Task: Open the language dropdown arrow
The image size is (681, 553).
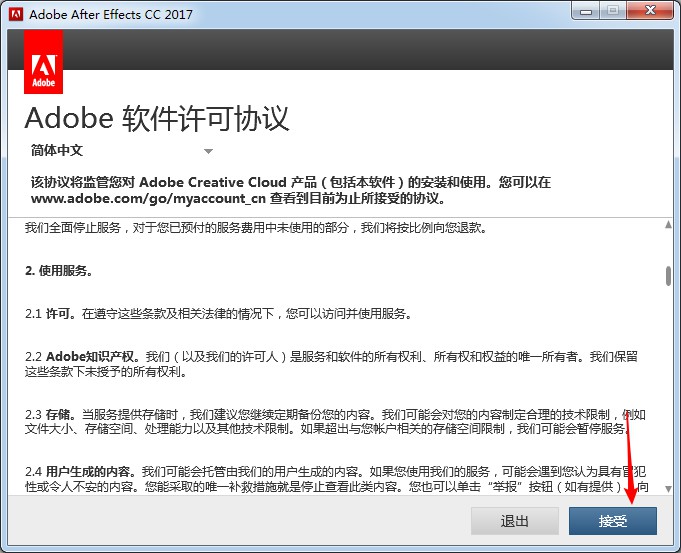Action: (208, 152)
